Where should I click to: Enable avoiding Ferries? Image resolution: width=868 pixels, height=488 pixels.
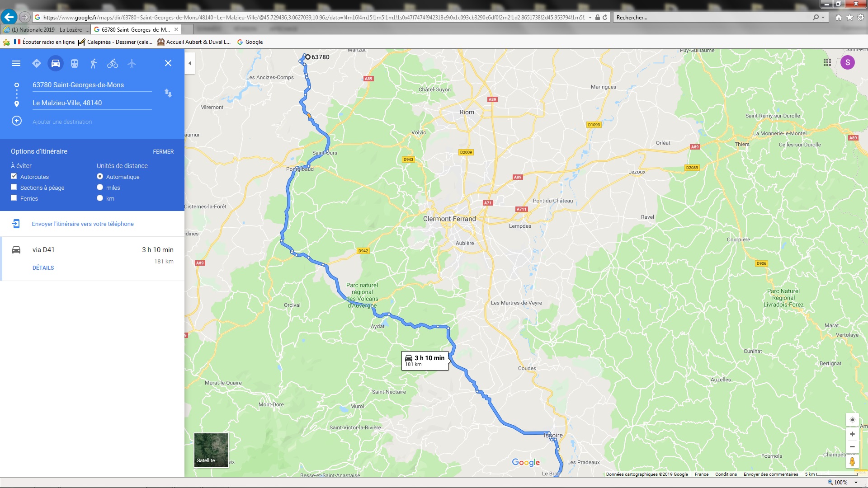coord(14,198)
